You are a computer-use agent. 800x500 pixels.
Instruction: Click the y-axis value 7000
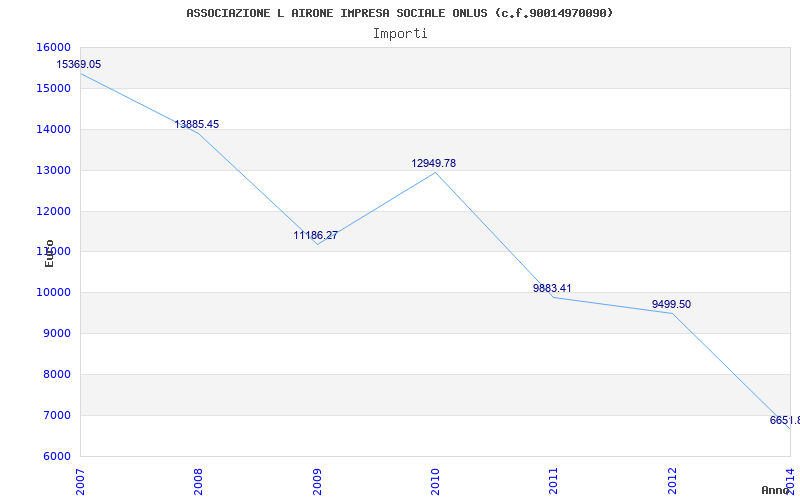coord(57,415)
